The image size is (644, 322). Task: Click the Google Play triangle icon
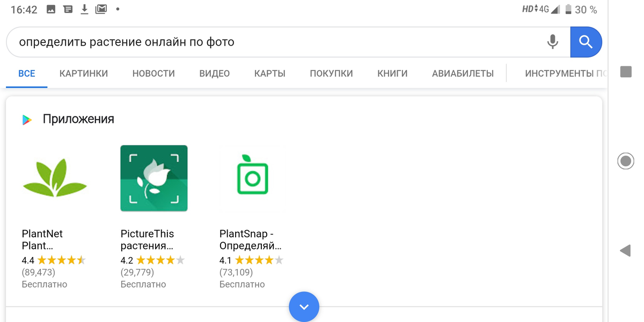coord(26,119)
